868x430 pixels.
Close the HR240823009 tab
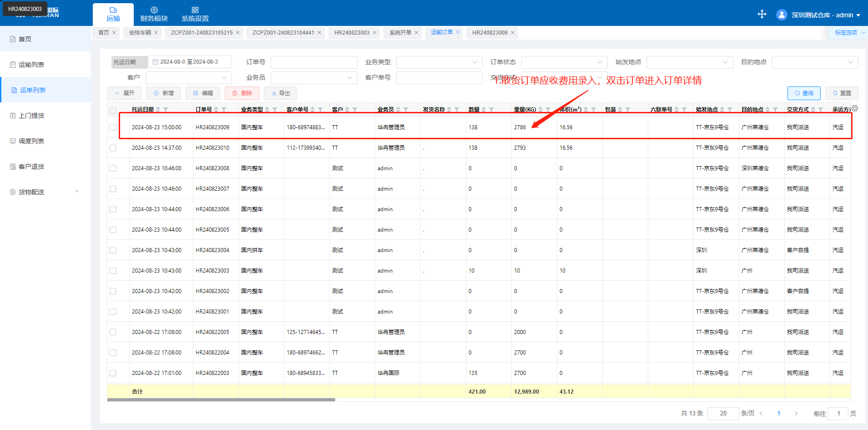pos(513,33)
